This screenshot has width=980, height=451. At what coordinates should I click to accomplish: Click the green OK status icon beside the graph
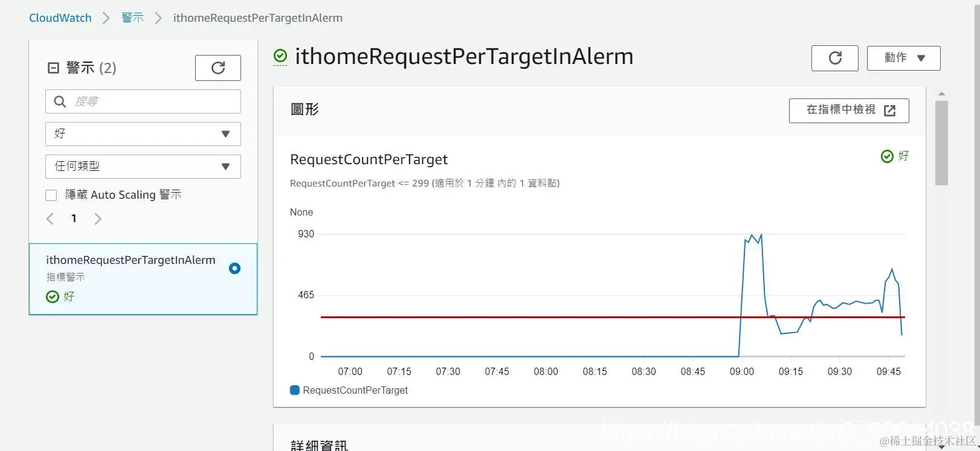(x=886, y=156)
